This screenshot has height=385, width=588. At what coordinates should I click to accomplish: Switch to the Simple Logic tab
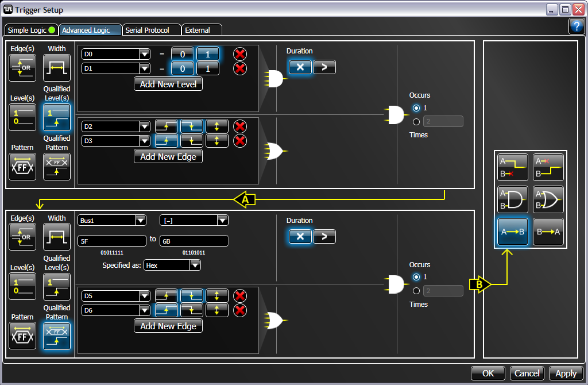32,30
